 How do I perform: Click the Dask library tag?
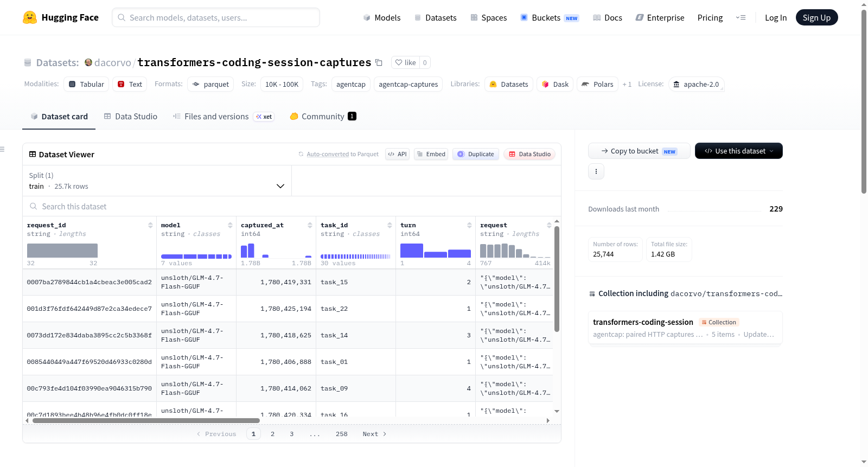[555, 84]
